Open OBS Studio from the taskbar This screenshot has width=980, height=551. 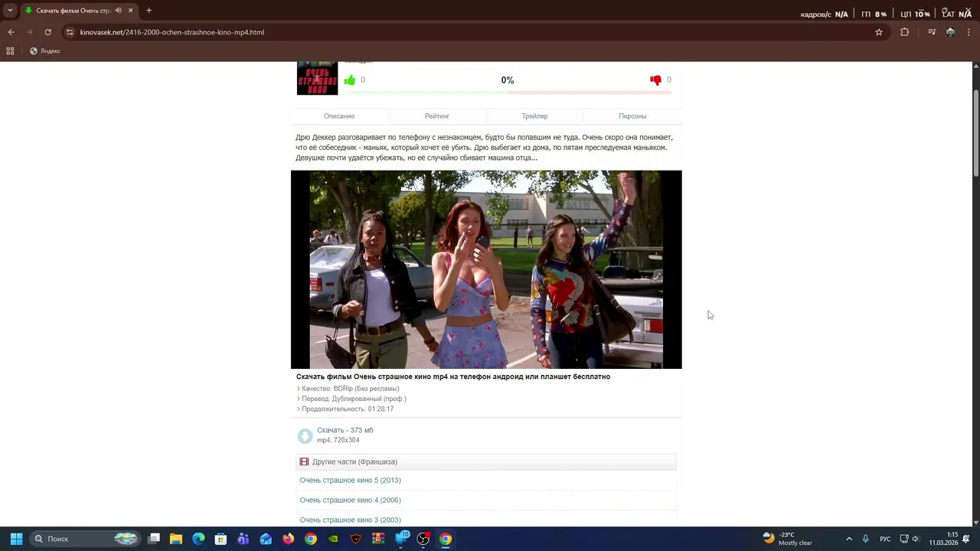[x=423, y=539]
